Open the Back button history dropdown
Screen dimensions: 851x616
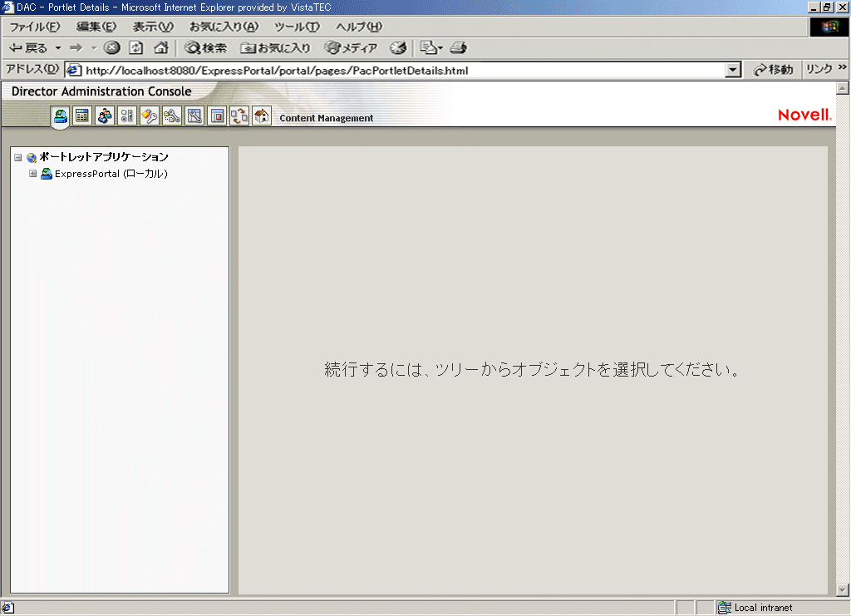coord(58,47)
